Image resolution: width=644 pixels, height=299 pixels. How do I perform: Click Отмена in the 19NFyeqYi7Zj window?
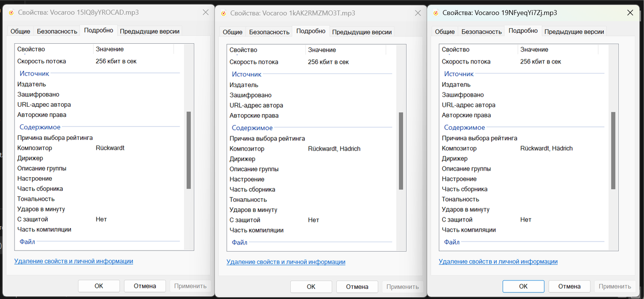tap(570, 286)
